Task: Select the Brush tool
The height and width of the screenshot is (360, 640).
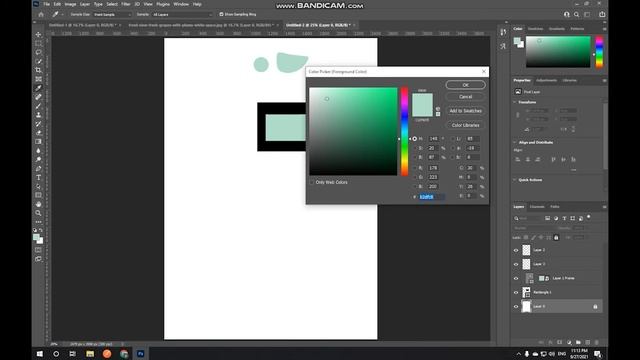Action: tap(38, 106)
